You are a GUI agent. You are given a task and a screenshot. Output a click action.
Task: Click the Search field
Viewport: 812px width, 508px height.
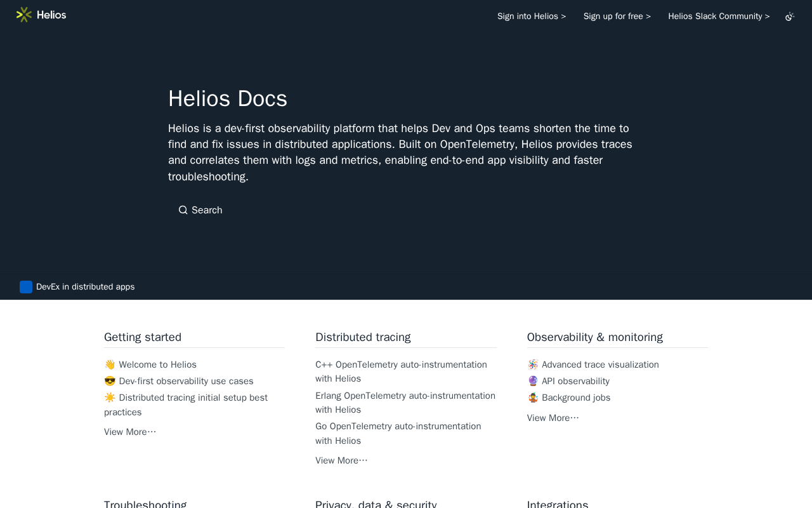pyautogui.click(x=200, y=210)
